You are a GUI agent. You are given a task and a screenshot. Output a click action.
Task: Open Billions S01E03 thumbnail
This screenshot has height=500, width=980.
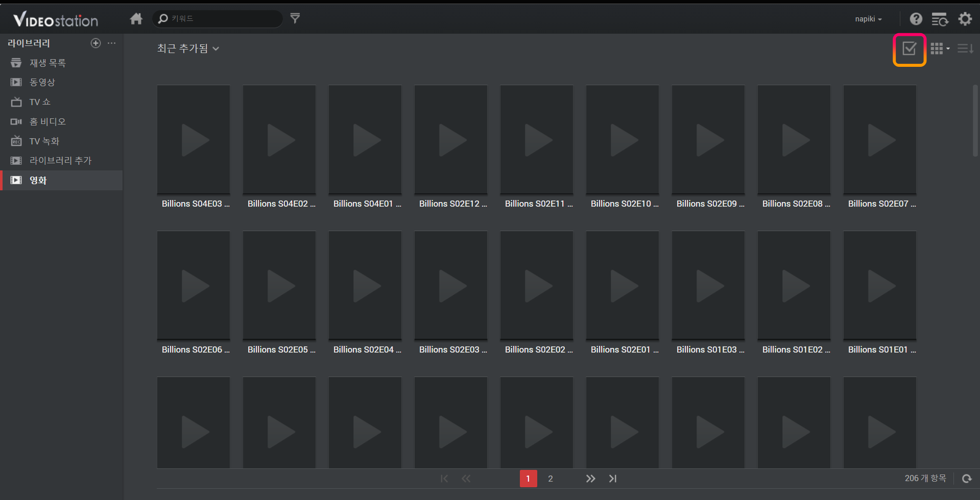(708, 286)
